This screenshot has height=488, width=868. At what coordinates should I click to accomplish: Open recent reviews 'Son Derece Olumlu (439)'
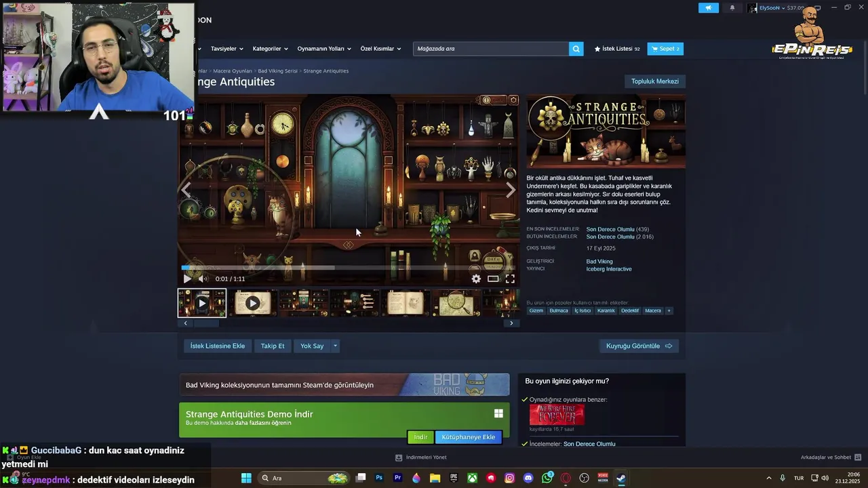617,229
